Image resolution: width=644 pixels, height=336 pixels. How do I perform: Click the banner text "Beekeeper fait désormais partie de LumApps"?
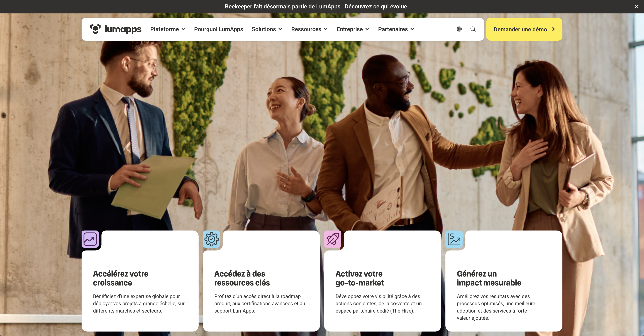[x=282, y=6]
